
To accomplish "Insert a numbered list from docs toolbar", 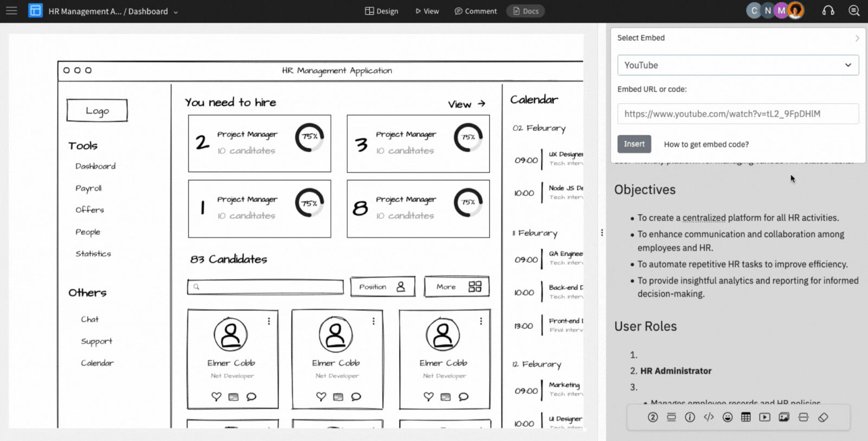I will [x=653, y=417].
